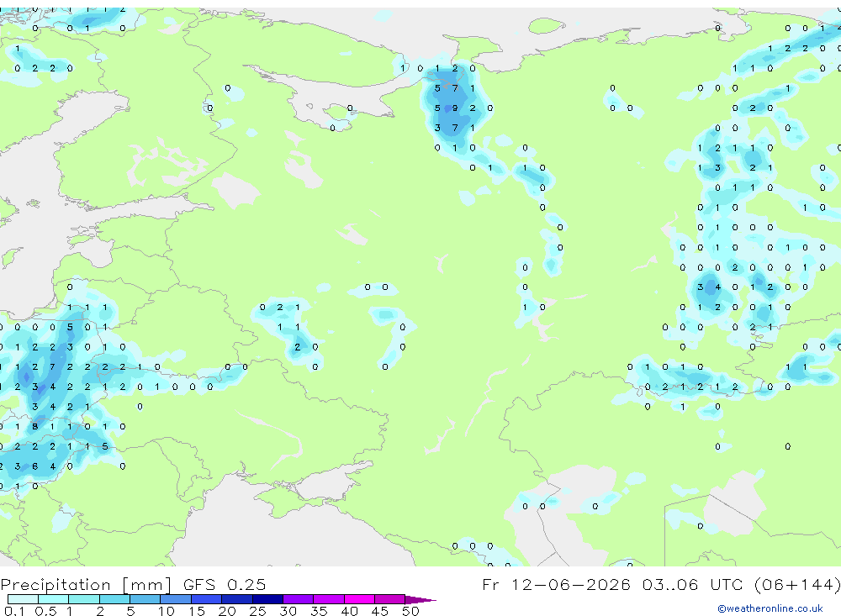Select the 25–30 mm navy legend swatch

tap(267, 599)
